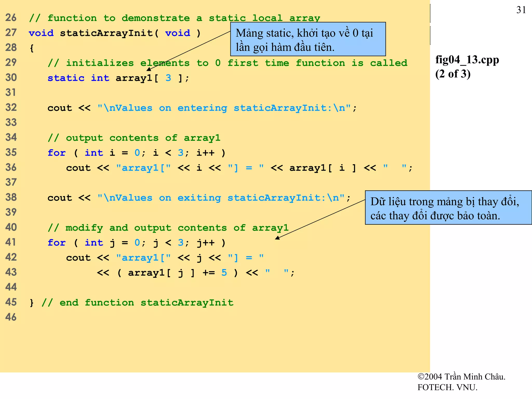
Task: Click the "(2 of 3)" page indicator
Action: click(x=453, y=74)
